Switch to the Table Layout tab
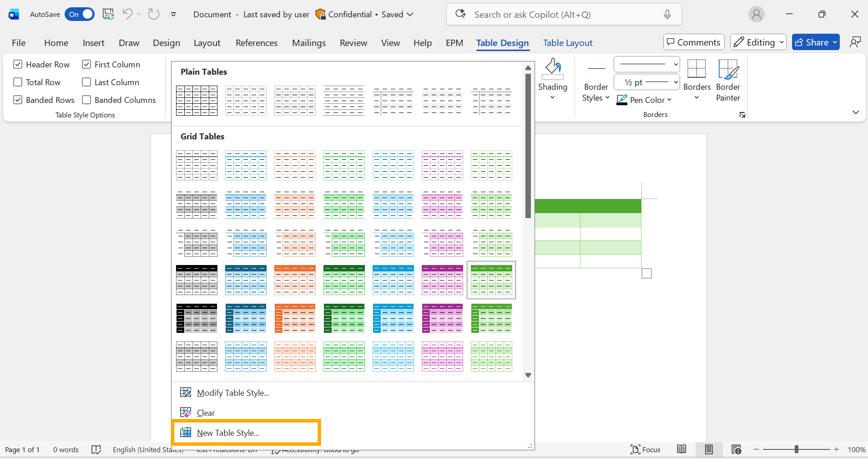This screenshot has height=459, width=868. (x=568, y=43)
